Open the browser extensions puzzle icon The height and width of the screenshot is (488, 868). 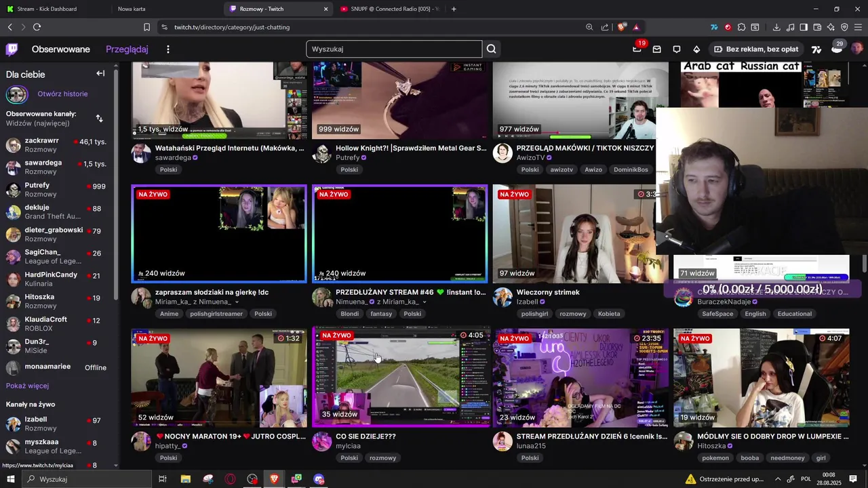coord(741,27)
